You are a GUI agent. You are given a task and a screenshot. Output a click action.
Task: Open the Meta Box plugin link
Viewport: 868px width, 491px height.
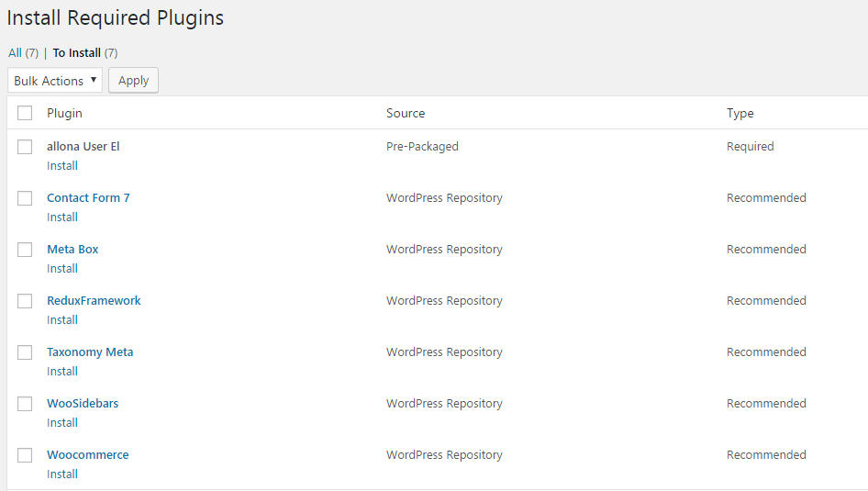tap(72, 250)
